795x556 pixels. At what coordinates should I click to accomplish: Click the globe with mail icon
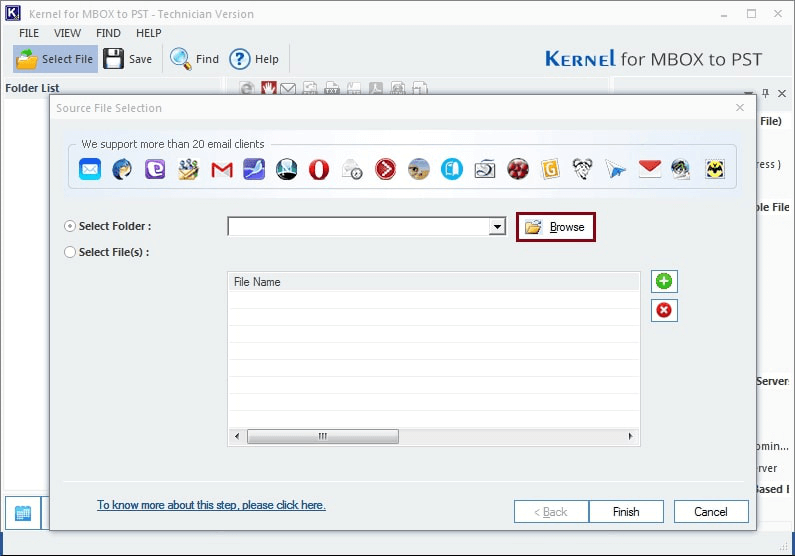tap(680, 169)
